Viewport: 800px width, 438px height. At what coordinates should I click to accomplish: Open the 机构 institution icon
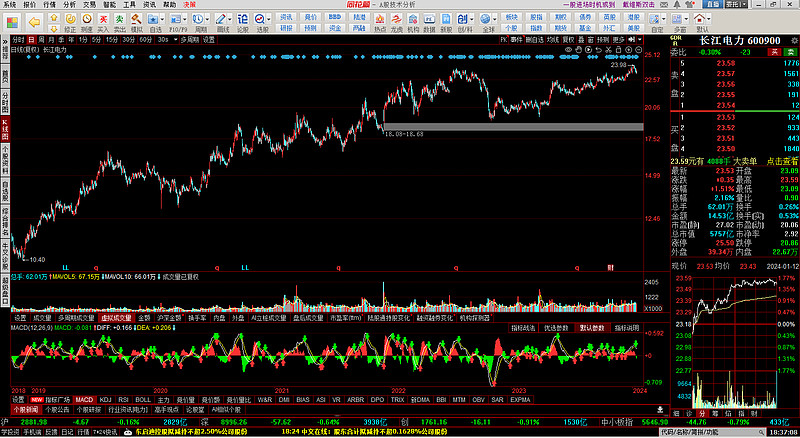(413, 22)
